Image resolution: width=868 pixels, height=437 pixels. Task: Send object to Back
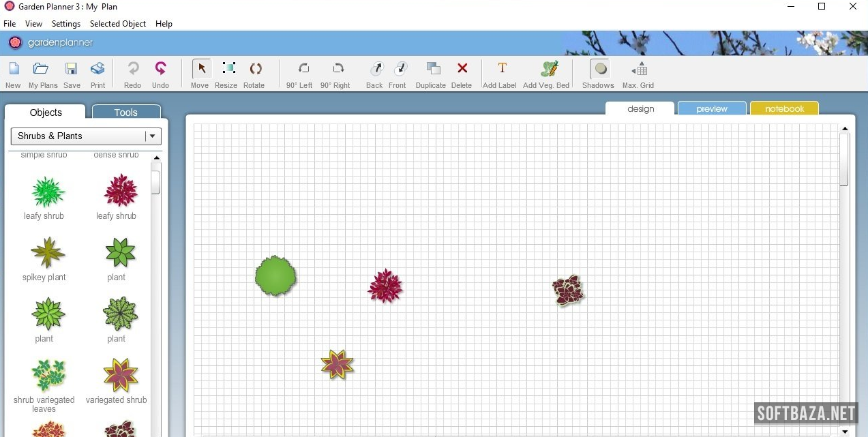(376, 69)
